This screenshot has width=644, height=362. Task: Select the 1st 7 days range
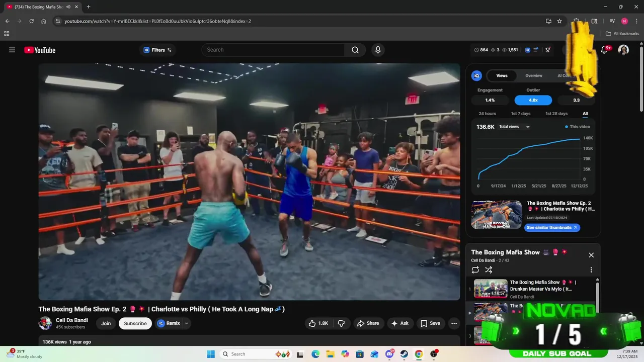[x=521, y=114]
